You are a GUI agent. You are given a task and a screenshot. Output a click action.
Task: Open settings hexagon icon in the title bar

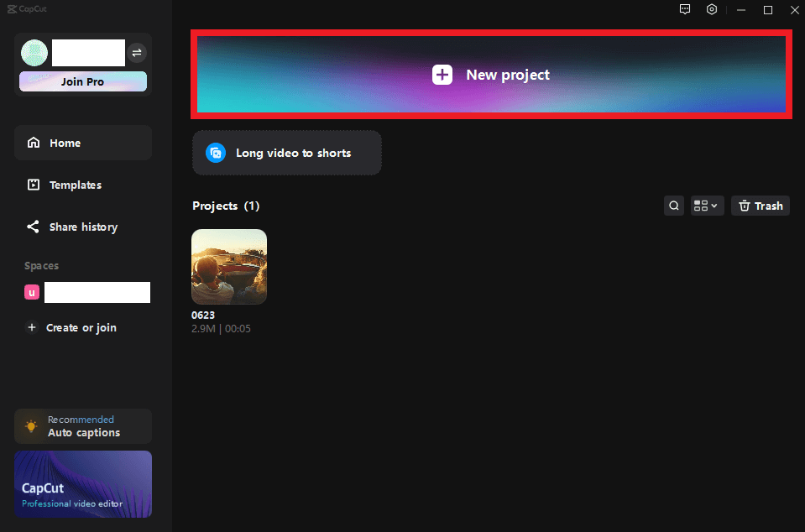(712, 9)
